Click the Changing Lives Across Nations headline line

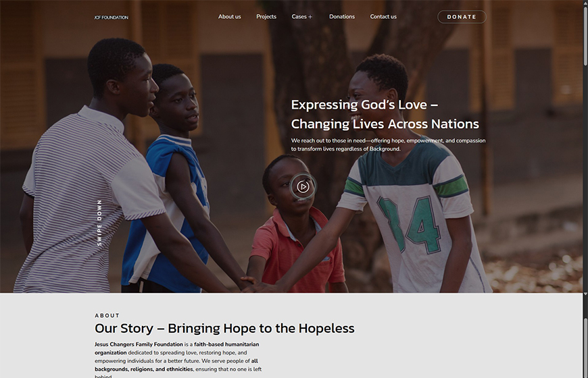tap(385, 124)
